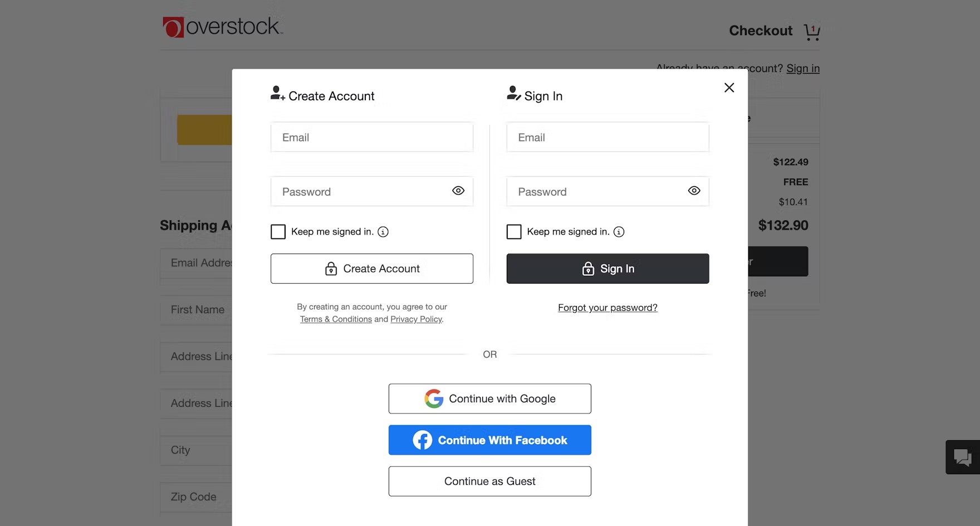The image size is (980, 526).
Task: Close the sign-in dialog
Action: click(x=729, y=87)
